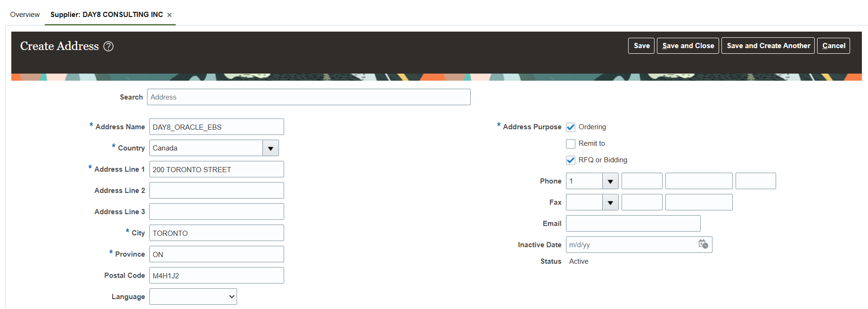Toggle the Ordering address purpose checkbox
The image size is (868, 309).
pos(571,127)
